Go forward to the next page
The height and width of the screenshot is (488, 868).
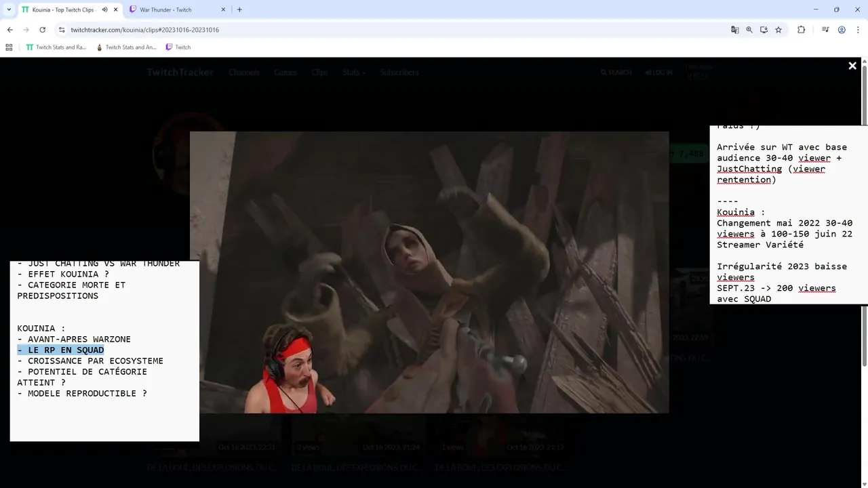[26, 30]
